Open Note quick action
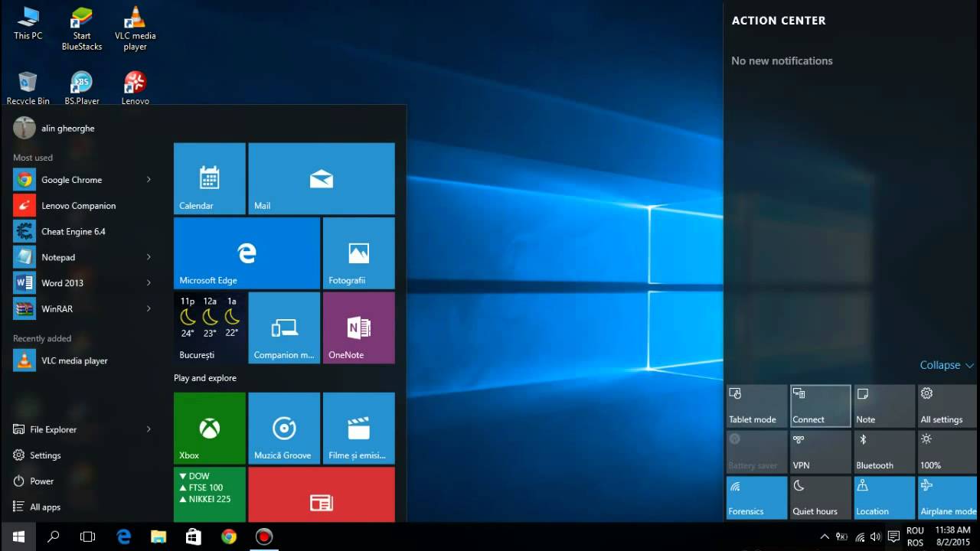 pyautogui.click(x=884, y=406)
